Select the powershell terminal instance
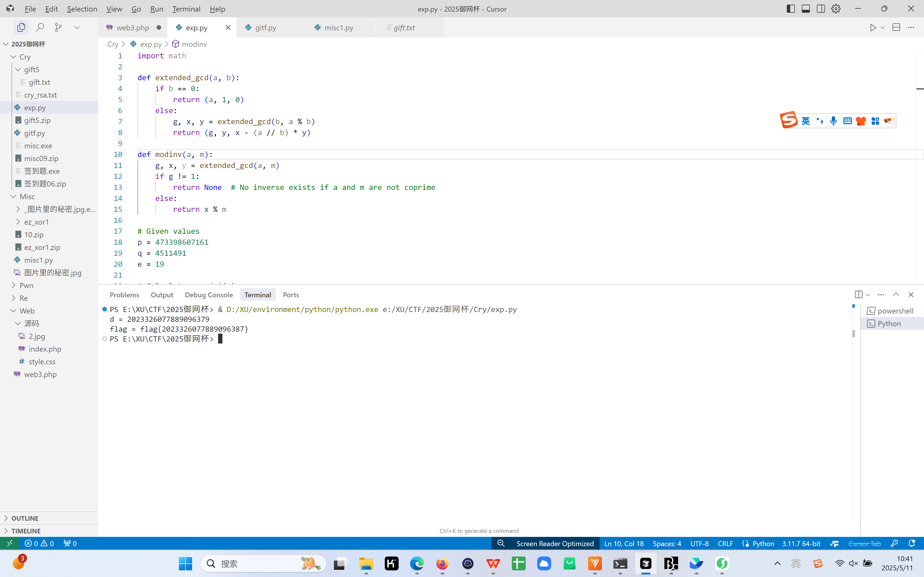Screen dimensions: 924x577 892,311
